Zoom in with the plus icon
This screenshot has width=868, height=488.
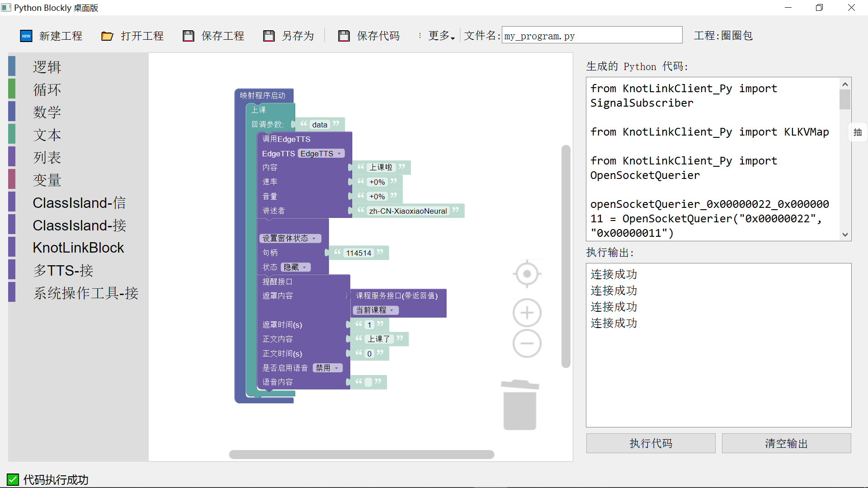(527, 313)
